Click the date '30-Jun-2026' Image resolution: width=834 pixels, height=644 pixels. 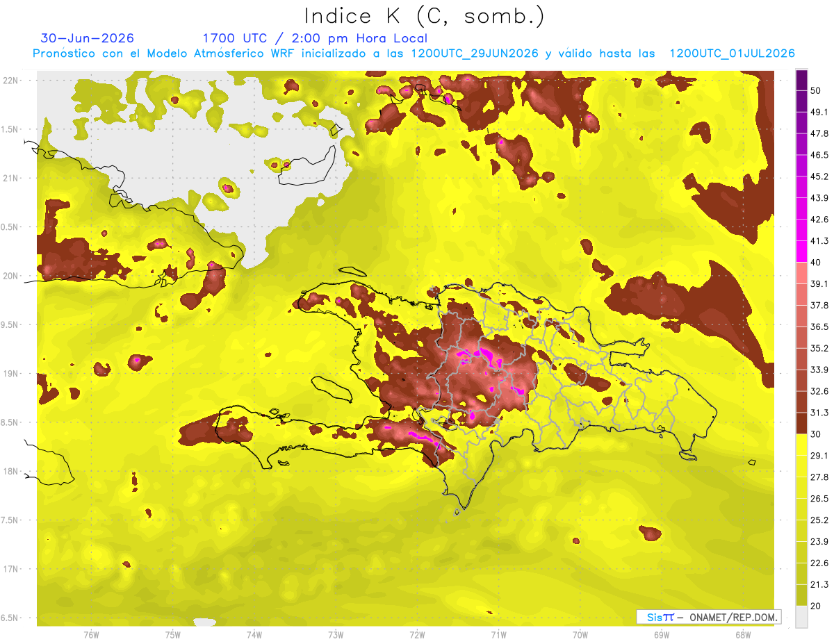[87, 38]
